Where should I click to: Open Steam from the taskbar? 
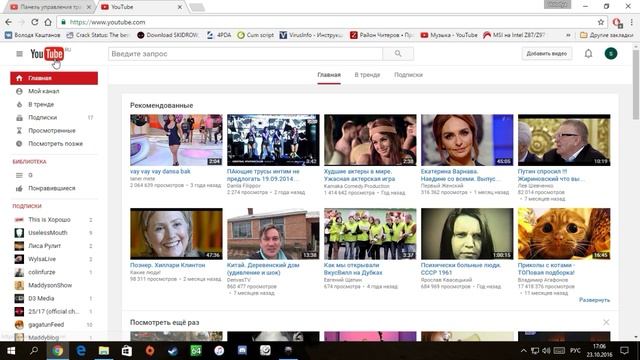[x=173, y=351]
